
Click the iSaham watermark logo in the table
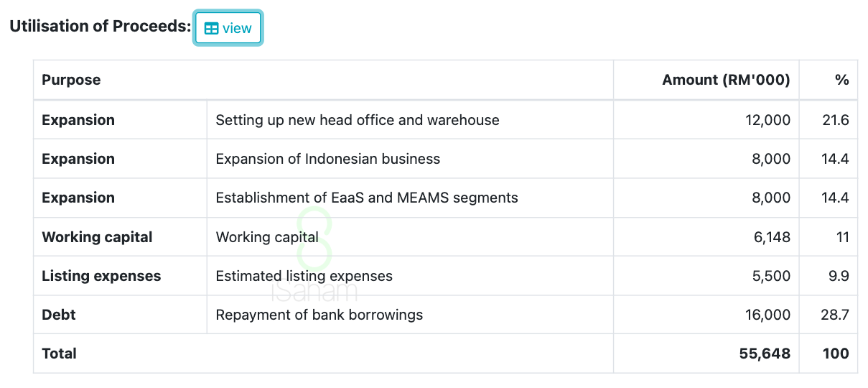tap(314, 256)
